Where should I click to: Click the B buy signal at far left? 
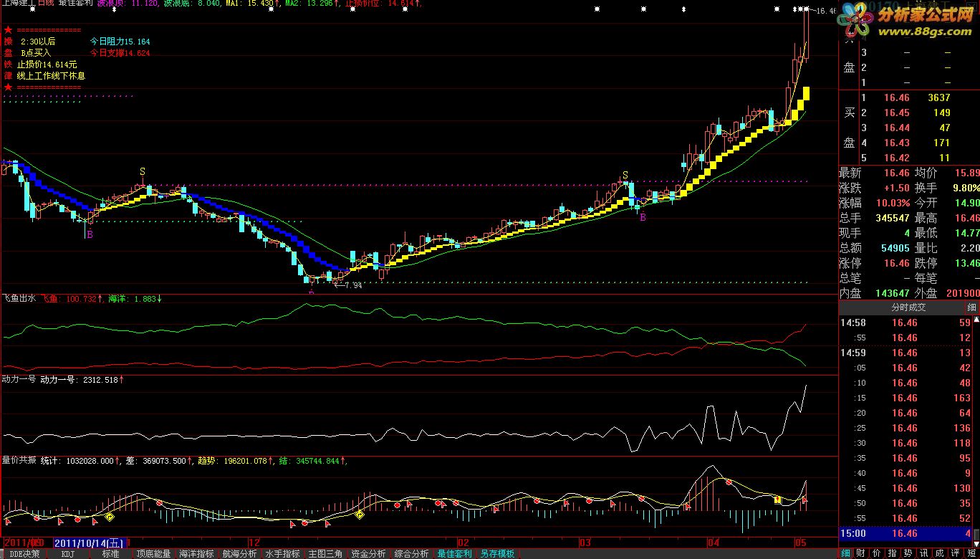[90, 234]
